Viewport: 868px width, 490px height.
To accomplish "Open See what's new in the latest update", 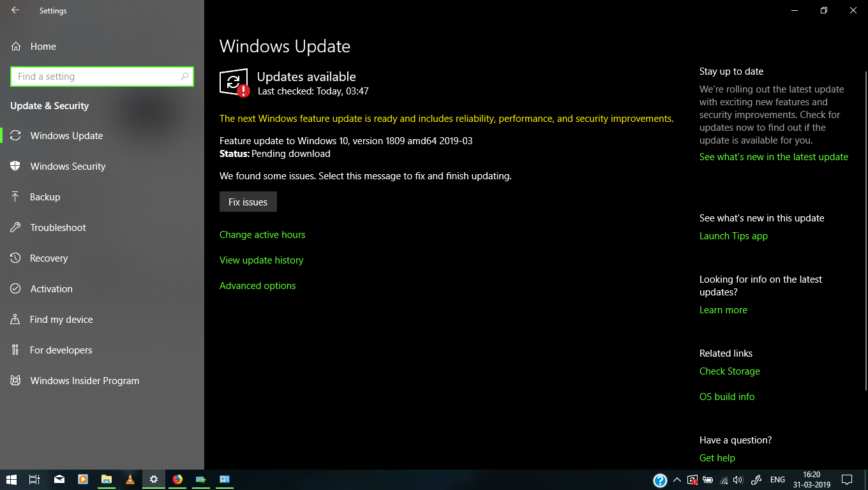I will pos(774,157).
